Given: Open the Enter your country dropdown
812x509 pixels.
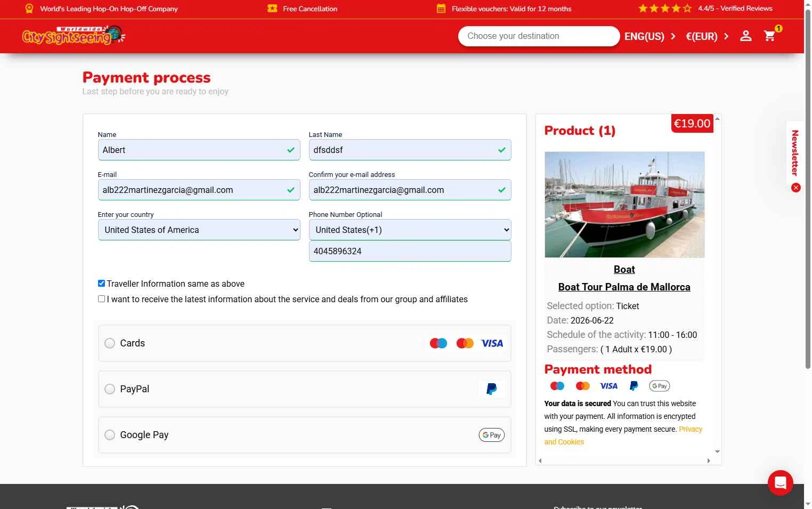Looking at the screenshot, I should [199, 230].
